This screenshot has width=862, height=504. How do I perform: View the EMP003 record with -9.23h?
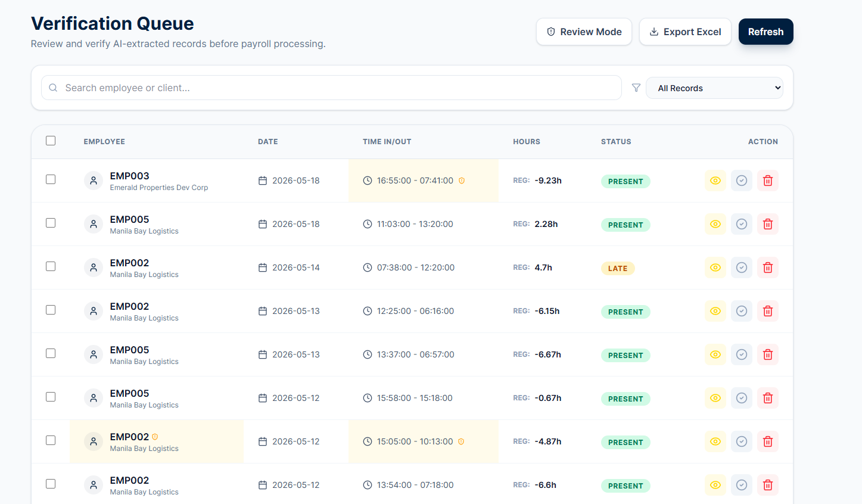click(715, 181)
